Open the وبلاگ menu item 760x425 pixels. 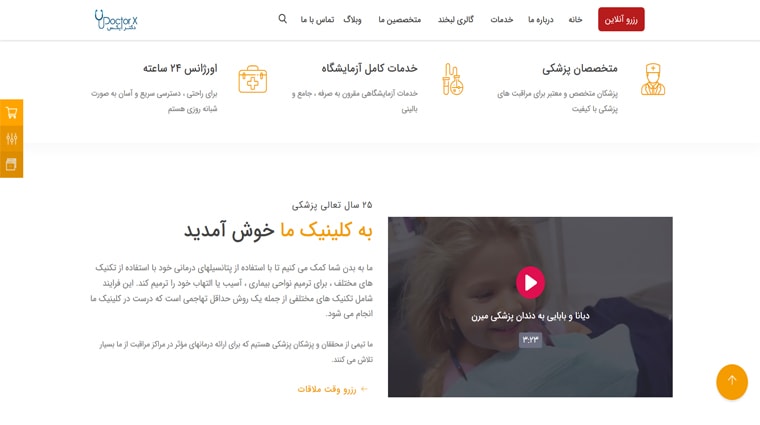coord(352,19)
